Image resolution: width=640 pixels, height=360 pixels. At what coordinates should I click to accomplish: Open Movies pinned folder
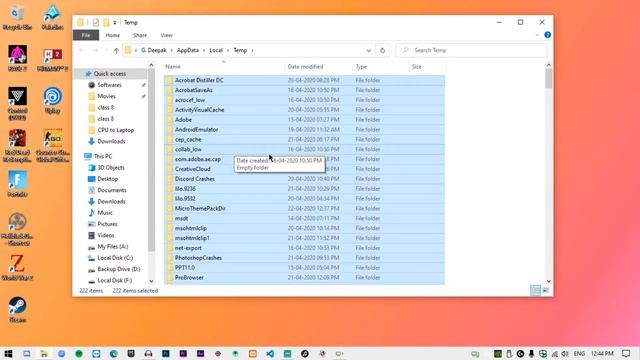click(x=106, y=96)
